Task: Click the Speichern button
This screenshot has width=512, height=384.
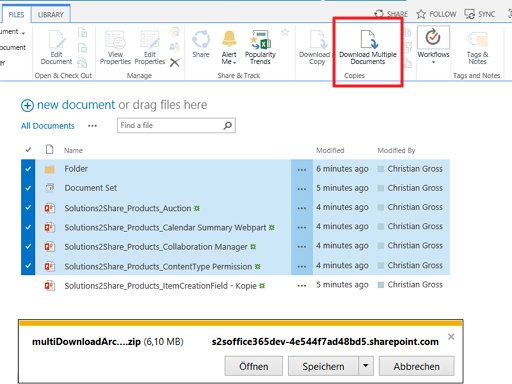Action: coord(323,366)
